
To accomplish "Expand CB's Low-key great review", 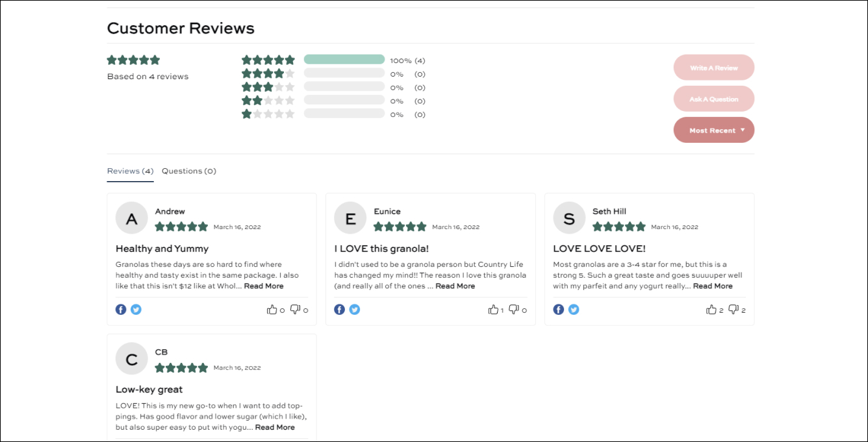I will click(275, 428).
